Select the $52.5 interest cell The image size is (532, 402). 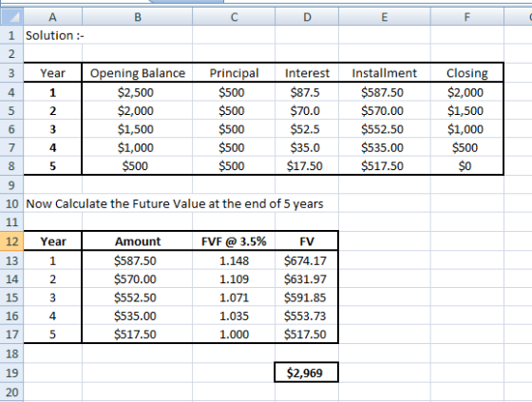pyautogui.click(x=307, y=128)
